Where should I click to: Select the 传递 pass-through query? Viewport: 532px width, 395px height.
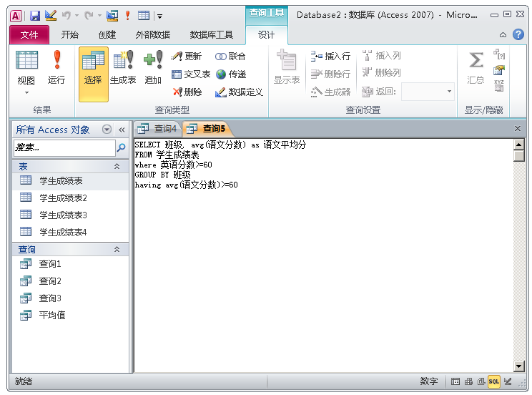(231, 74)
